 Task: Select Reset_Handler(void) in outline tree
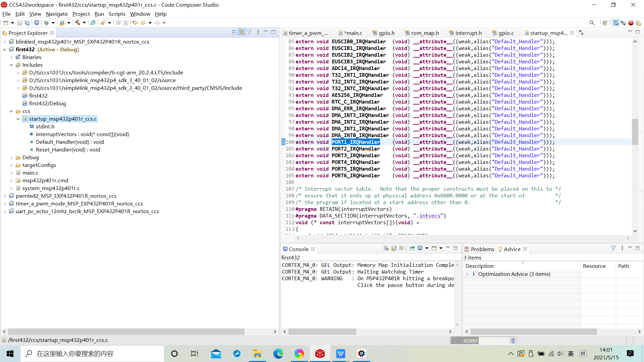coord(68,150)
